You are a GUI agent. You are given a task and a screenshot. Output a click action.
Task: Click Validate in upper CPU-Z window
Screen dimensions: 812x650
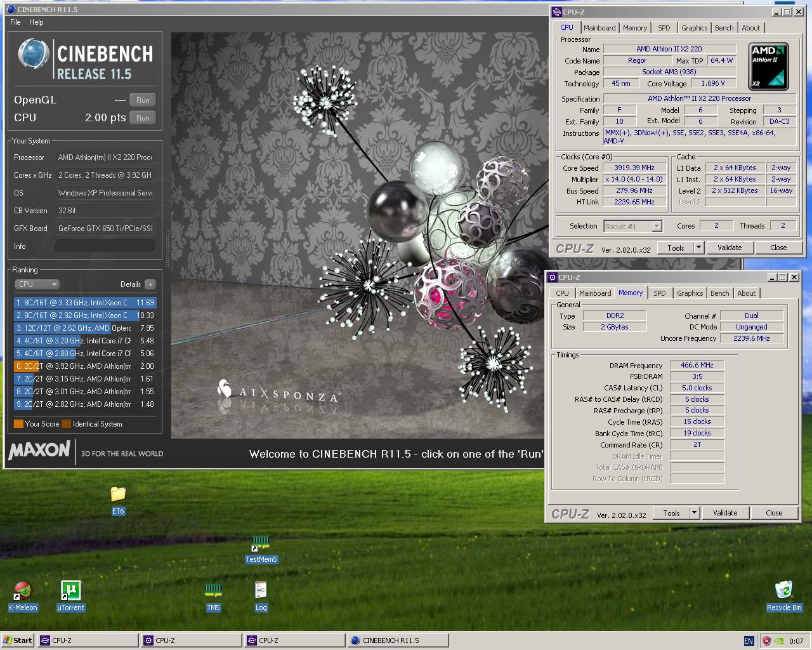(x=730, y=248)
